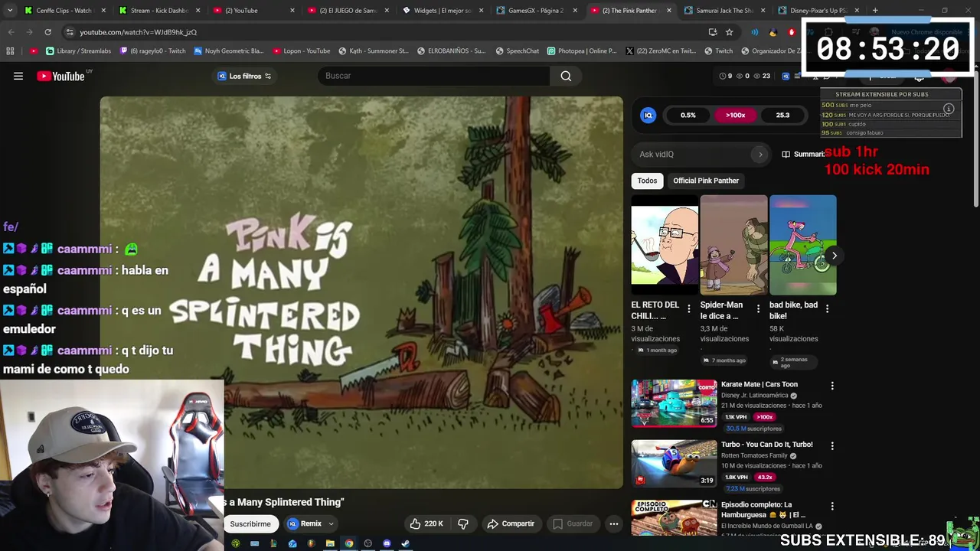Open Steam from the Windows taskbar

(406, 543)
